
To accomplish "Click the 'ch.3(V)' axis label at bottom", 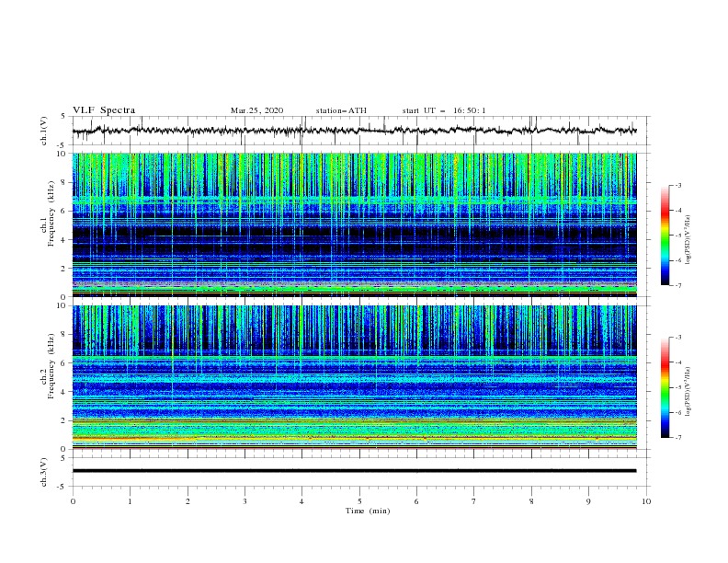I will click(44, 472).
